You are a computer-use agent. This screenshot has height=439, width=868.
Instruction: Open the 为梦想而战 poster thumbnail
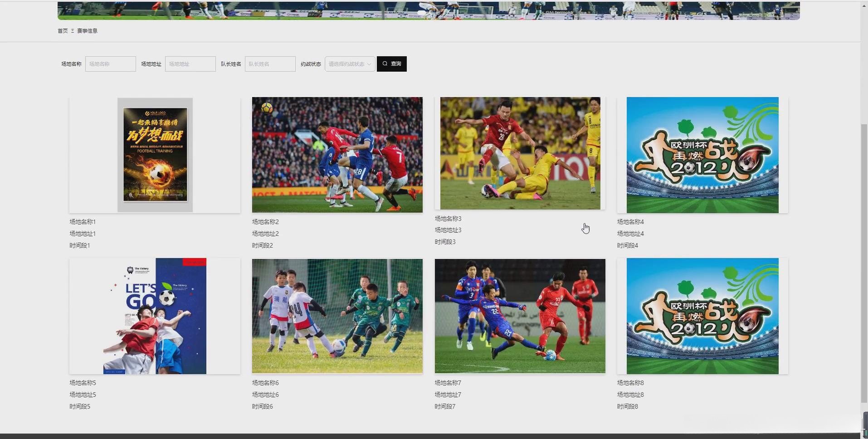click(155, 155)
